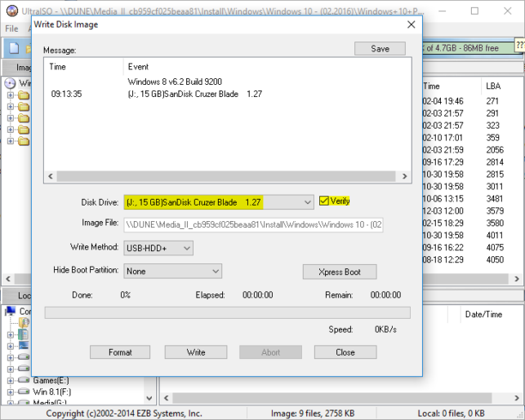Click the UltraSO app icon in title bar

[x=12, y=11]
